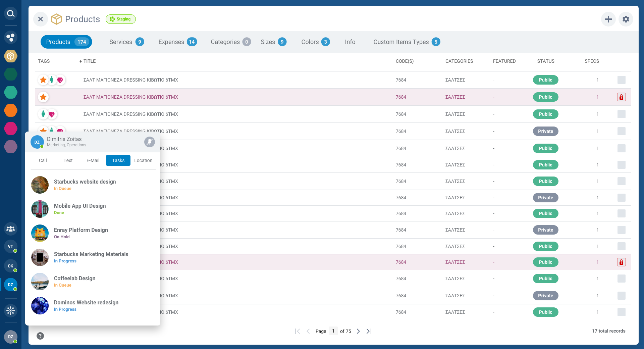Jump to the last page of products

pos(369,331)
